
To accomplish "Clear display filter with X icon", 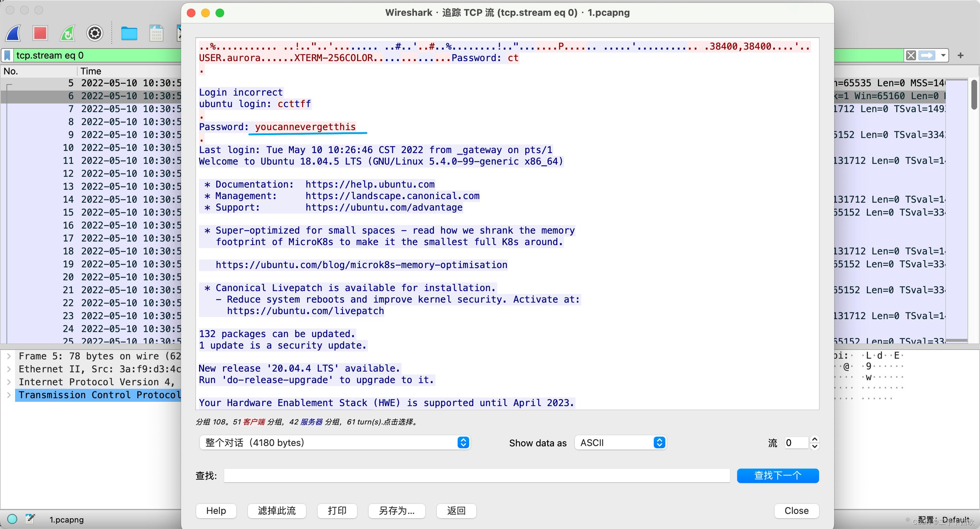I will [910, 56].
